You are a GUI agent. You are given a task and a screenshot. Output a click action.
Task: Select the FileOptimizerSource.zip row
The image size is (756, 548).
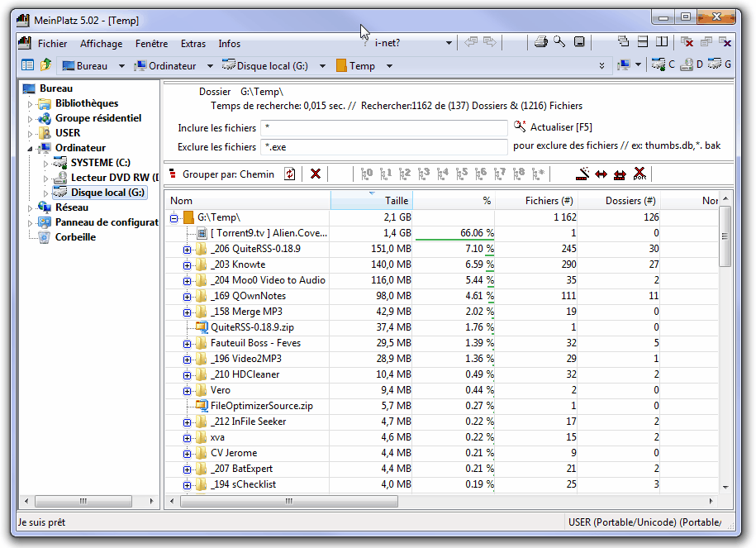coord(441,406)
